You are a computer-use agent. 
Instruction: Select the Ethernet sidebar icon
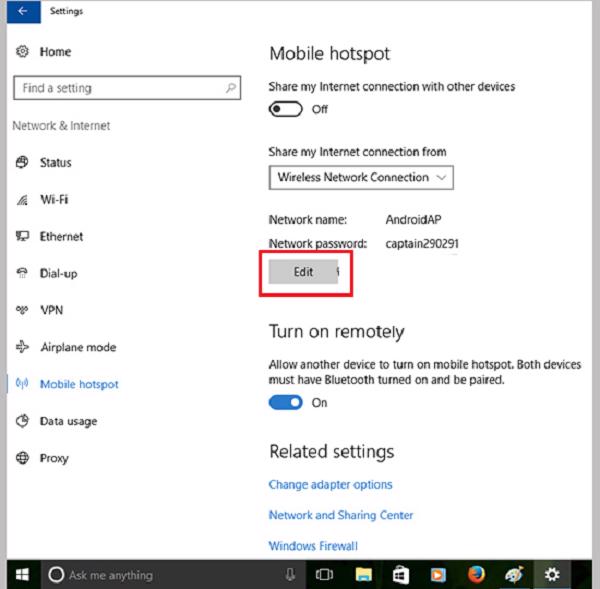pos(22,237)
